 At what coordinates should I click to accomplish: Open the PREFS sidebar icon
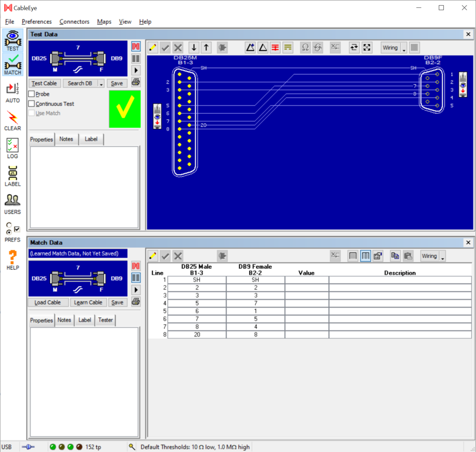tap(13, 232)
